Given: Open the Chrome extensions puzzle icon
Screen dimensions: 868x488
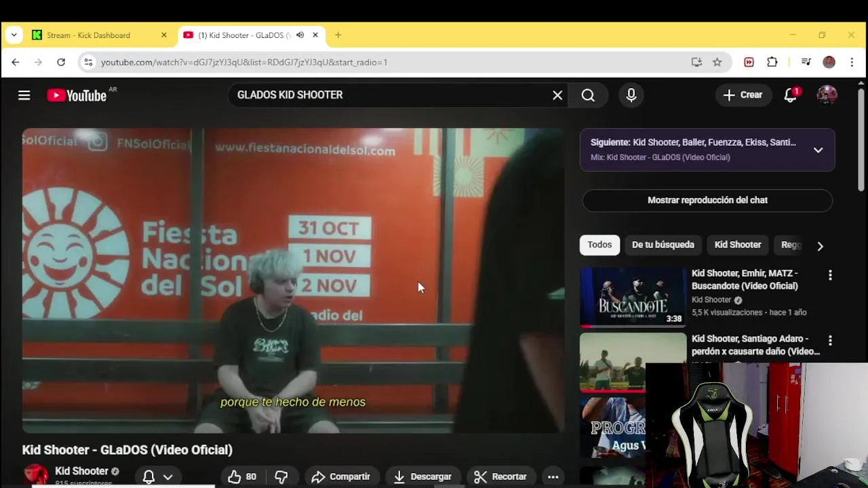Looking at the screenshot, I should click(772, 62).
